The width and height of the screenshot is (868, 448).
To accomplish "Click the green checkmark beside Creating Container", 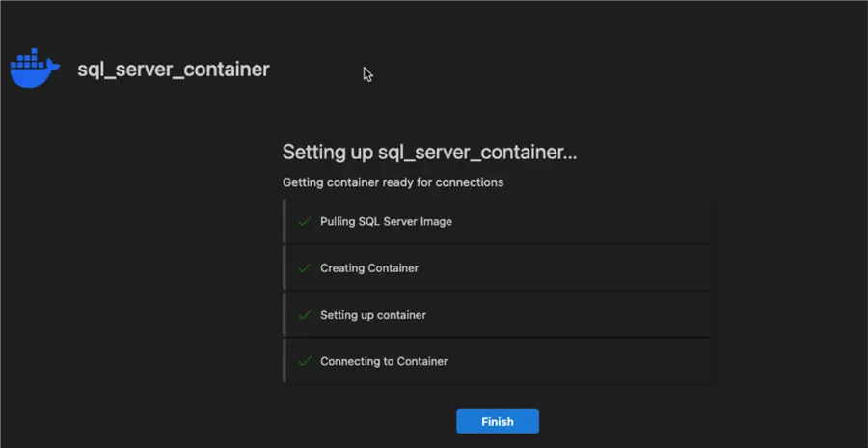I will (x=305, y=267).
